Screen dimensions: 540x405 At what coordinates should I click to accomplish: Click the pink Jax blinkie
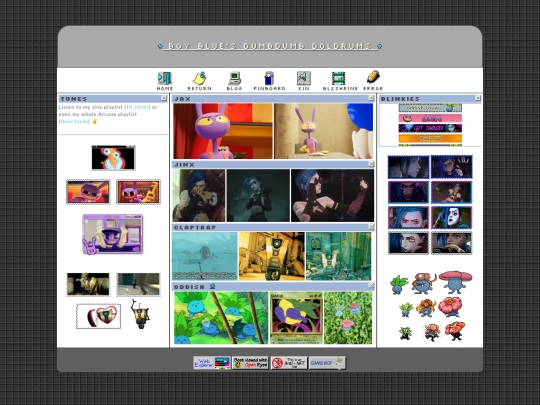point(430,118)
